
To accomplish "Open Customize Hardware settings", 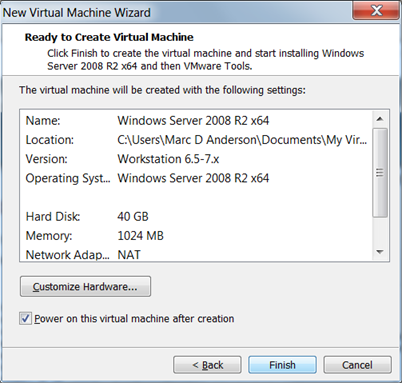I will pos(85,286).
